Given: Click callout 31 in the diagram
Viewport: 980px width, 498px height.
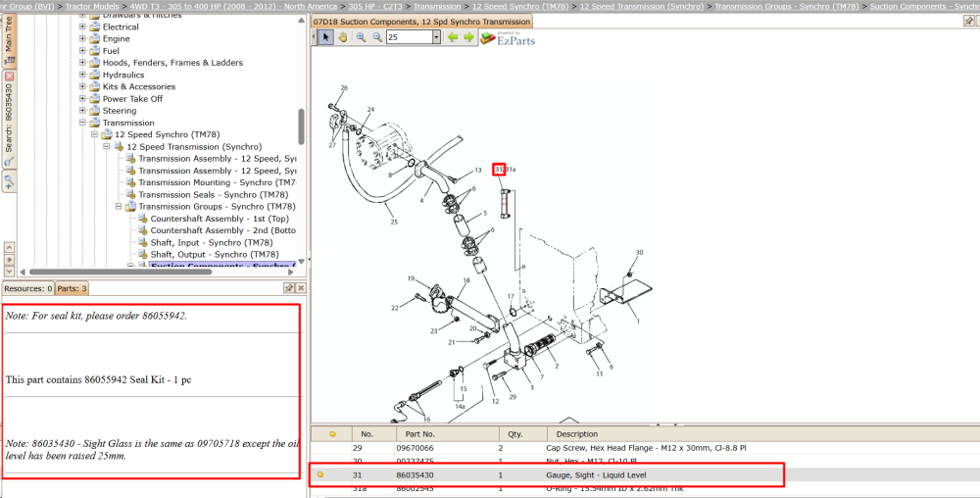Looking at the screenshot, I should [x=499, y=170].
